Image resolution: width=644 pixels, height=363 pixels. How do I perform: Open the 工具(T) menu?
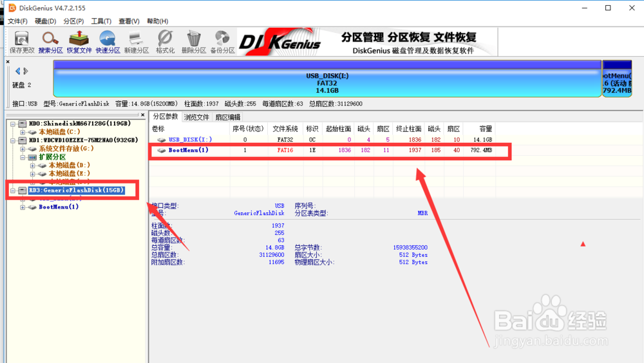click(x=101, y=21)
